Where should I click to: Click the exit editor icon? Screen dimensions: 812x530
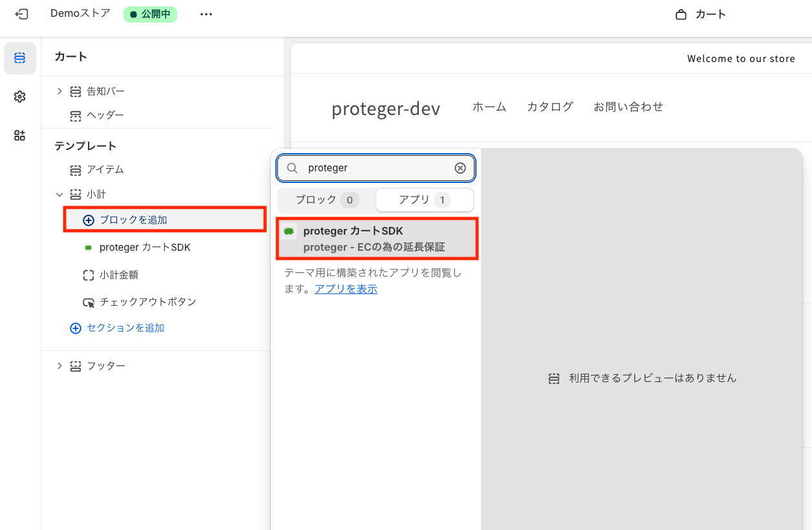(21, 14)
